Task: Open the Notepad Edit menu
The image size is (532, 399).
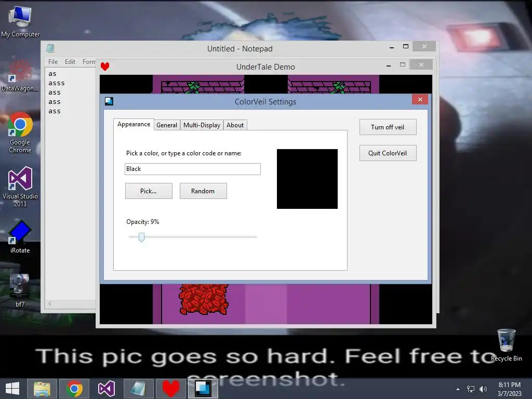Action: pyautogui.click(x=70, y=62)
